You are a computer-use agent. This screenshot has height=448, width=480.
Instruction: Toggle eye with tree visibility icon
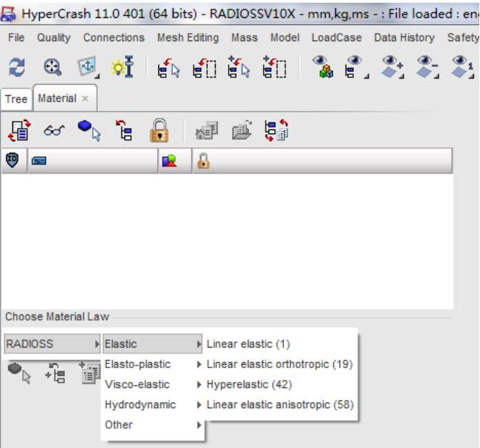pos(356,67)
